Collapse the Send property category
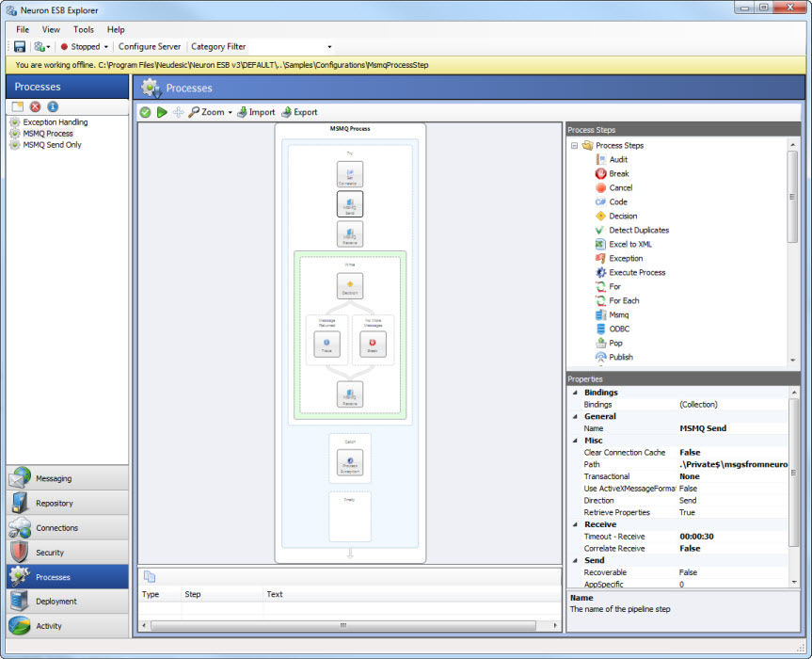Screen dimensions: 812x659 click(575, 560)
